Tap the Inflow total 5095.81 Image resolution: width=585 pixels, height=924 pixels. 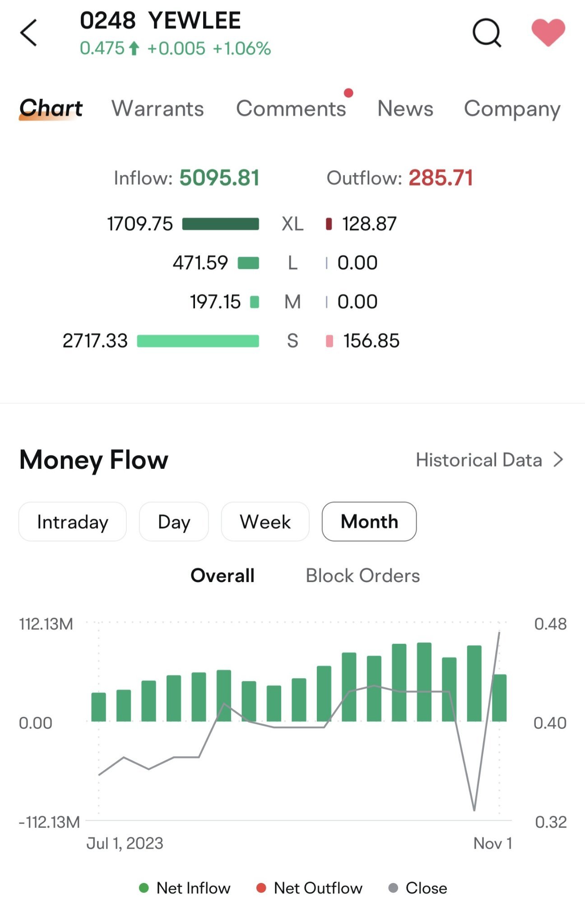(x=219, y=178)
